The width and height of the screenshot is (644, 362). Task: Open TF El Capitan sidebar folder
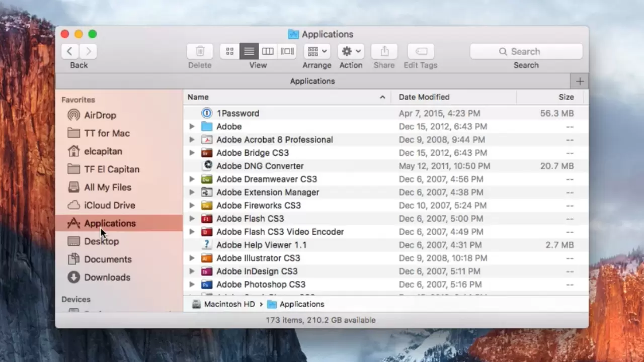pos(112,169)
